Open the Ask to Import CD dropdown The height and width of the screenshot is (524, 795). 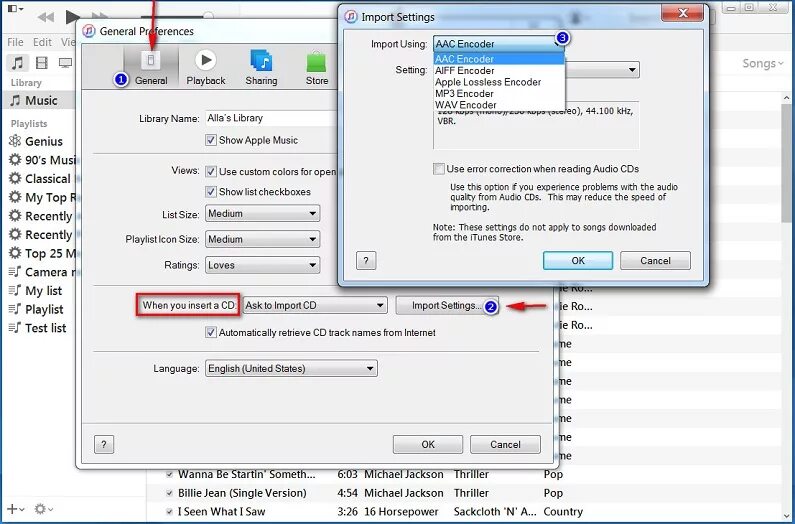(315, 305)
